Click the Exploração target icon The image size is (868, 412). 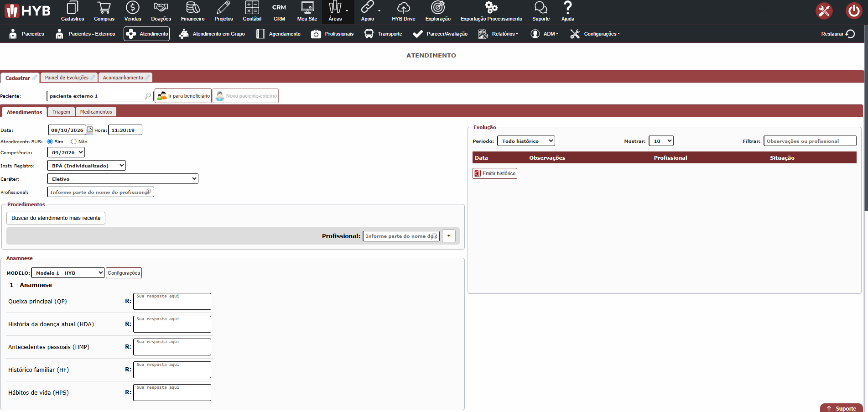tap(438, 7)
